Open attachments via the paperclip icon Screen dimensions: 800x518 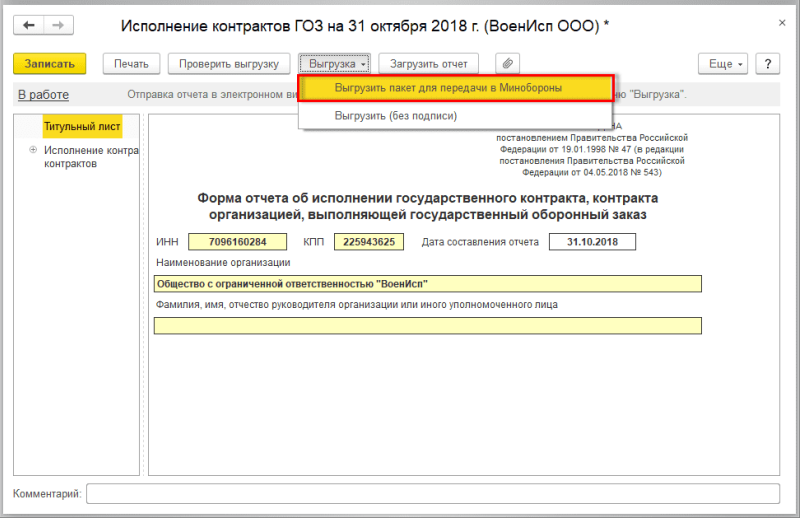(507, 64)
